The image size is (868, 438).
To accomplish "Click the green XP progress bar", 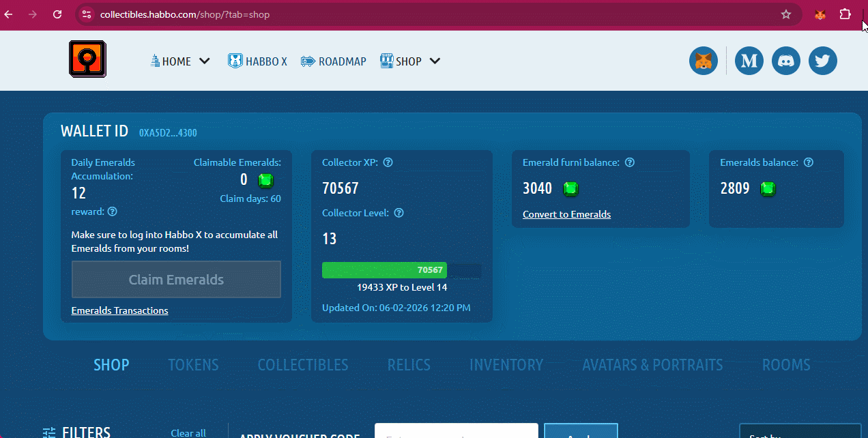I will pyautogui.click(x=384, y=270).
